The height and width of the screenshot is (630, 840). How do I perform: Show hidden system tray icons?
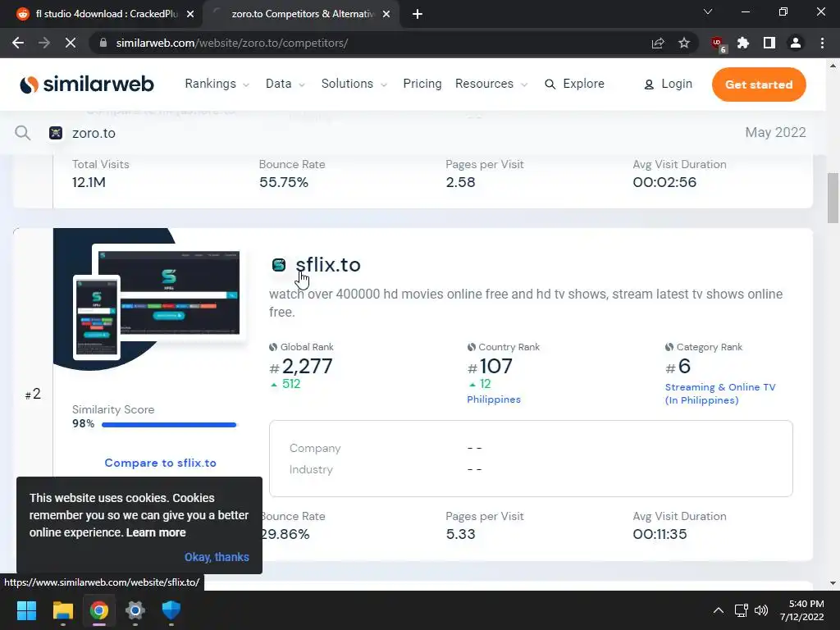pyautogui.click(x=719, y=610)
